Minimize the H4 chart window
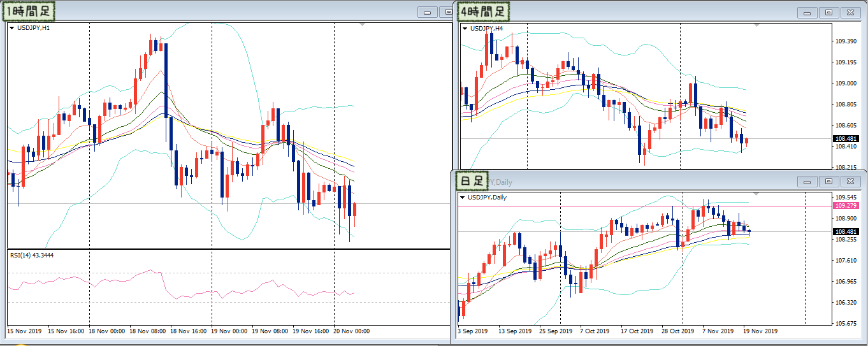868x346 pixels. pos(809,12)
